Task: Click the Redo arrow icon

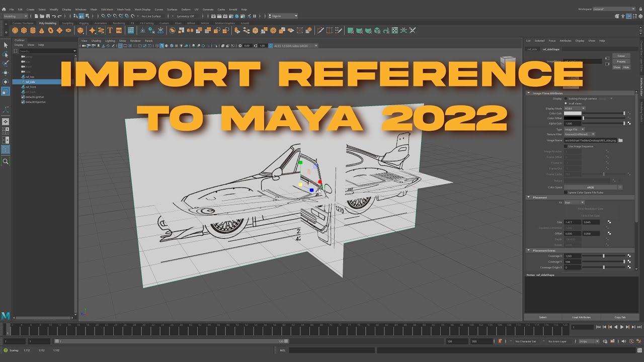Action: pyautogui.click(x=59, y=16)
